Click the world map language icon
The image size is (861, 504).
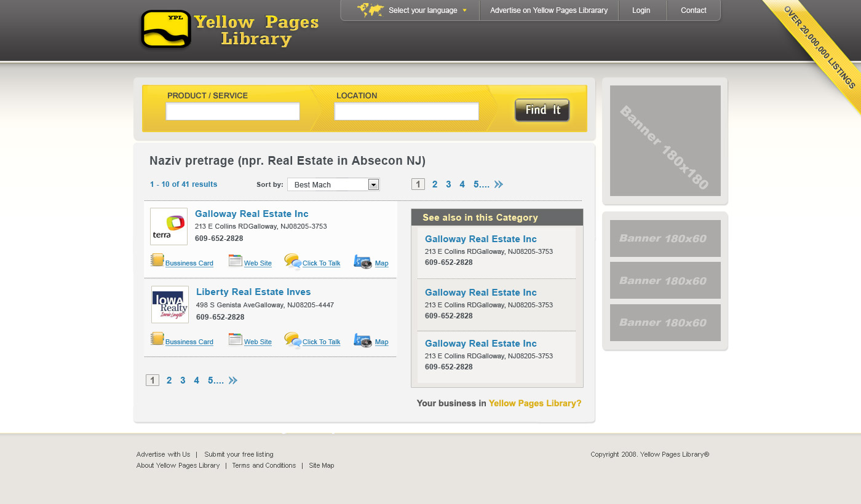pos(370,10)
